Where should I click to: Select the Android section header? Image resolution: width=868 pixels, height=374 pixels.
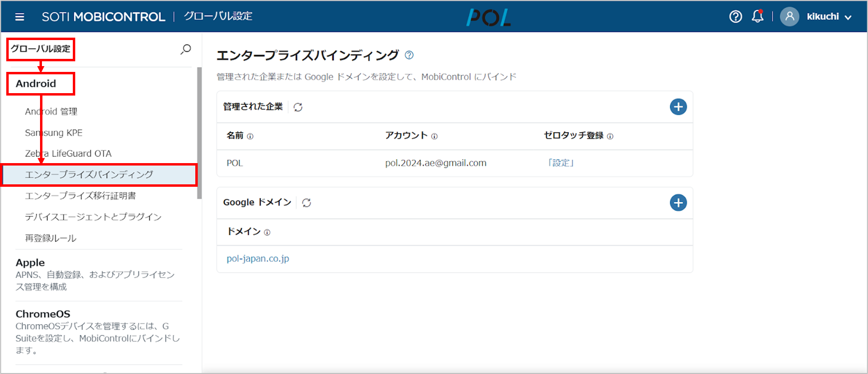36,83
